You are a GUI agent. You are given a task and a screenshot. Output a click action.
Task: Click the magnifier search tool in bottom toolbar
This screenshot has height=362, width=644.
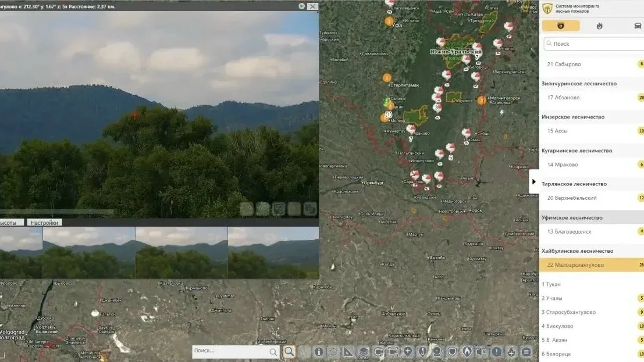289,352
